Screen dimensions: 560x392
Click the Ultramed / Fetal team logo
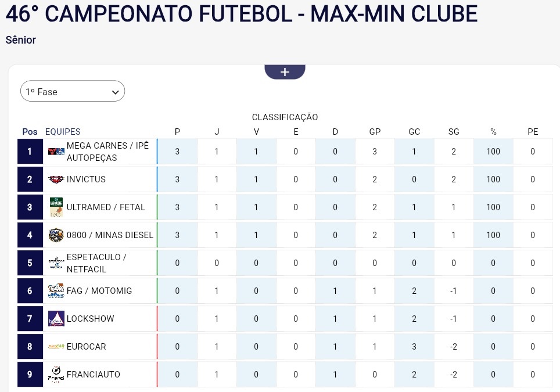(x=56, y=207)
